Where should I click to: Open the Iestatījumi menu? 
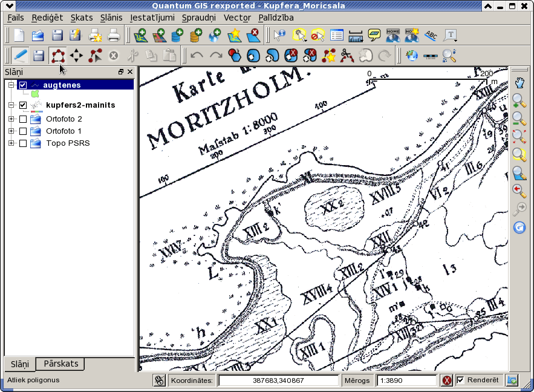point(152,18)
